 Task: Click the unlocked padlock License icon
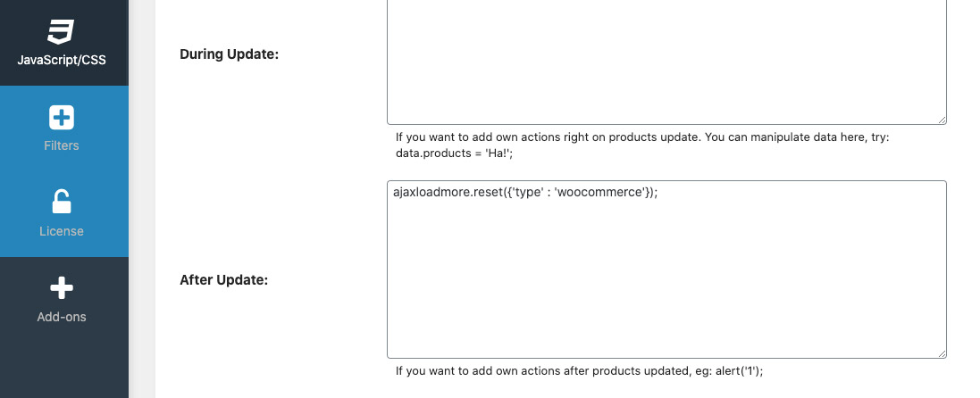point(62,202)
